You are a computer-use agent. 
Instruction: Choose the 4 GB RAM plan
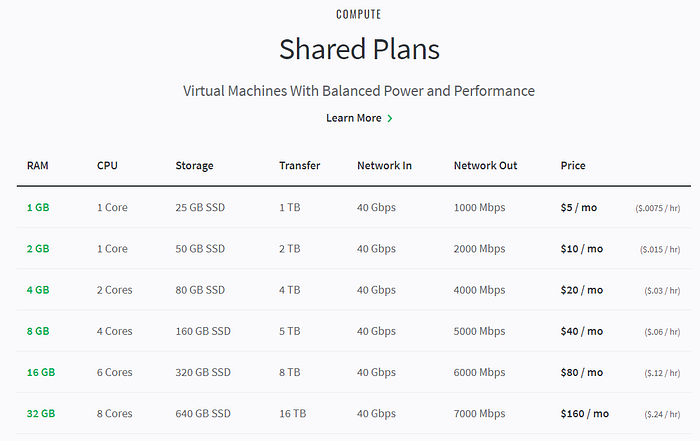point(38,290)
